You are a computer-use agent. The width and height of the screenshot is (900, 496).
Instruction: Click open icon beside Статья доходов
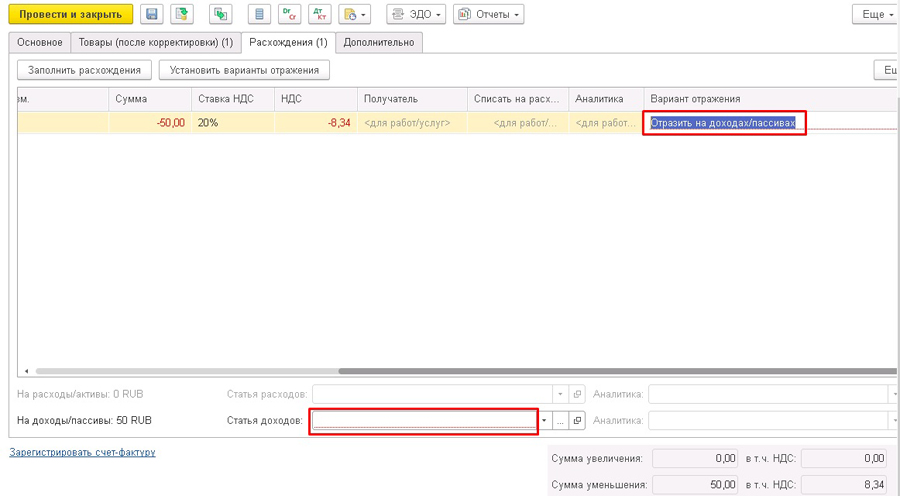pyautogui.click(x=577, y=421)
